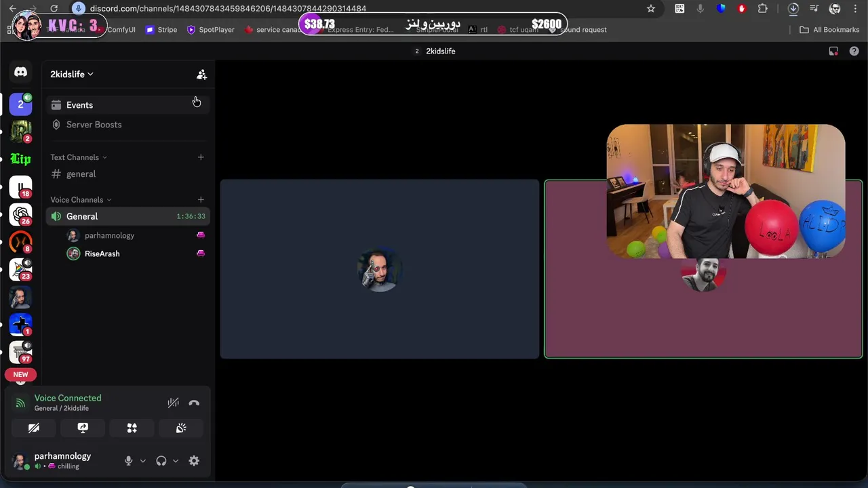Click the invite people icon beside 2kidslife

201,75
